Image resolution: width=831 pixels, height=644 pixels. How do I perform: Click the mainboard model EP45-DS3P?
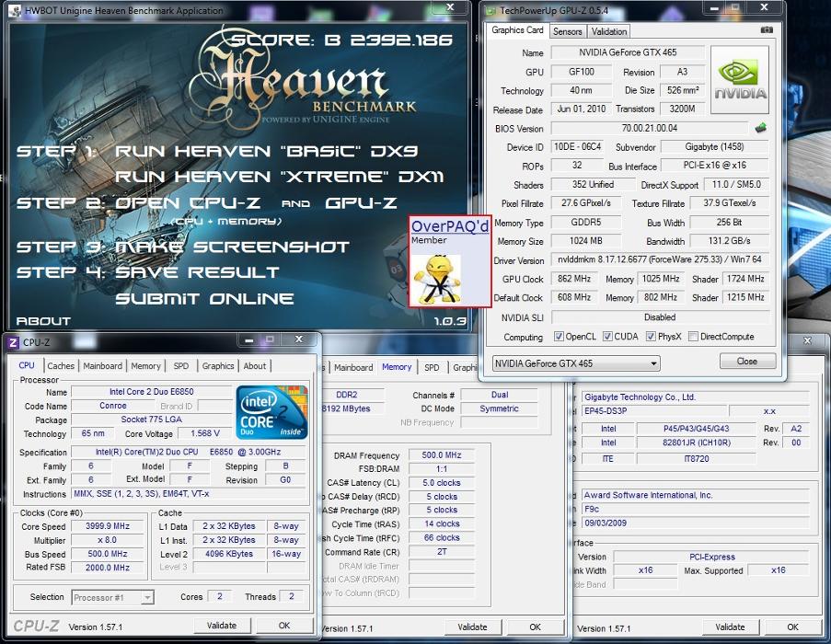pos(654,411)
